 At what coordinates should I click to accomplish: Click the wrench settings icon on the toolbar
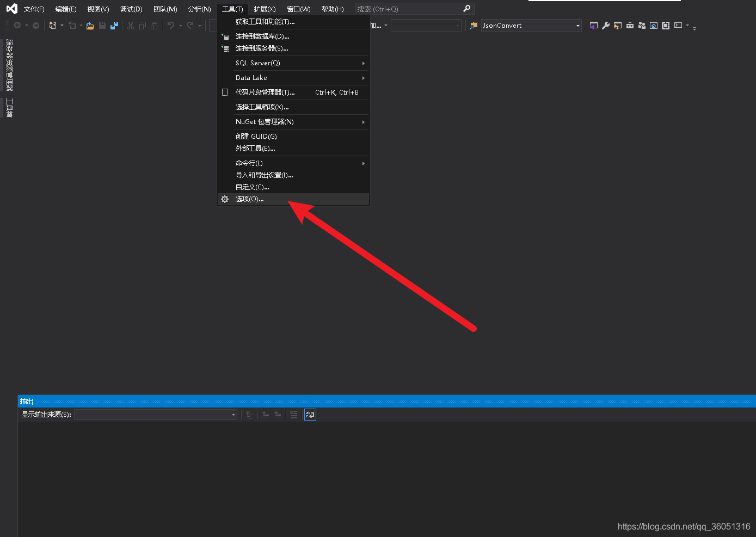point(606,25)
